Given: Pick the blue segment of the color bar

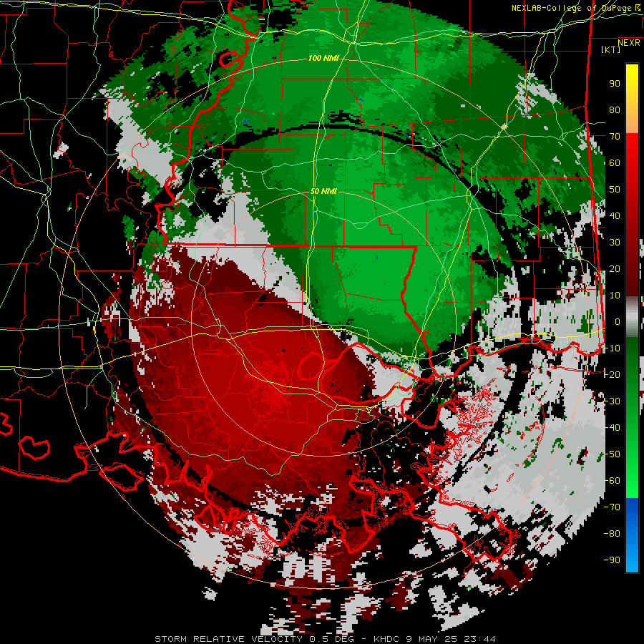Looking at the screenshot, I should (632, 535).
